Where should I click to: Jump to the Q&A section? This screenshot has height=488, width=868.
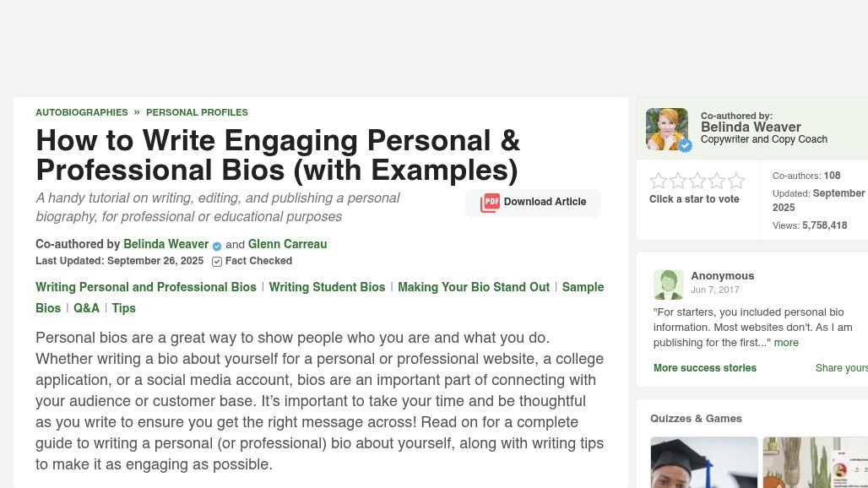[x=86, y=308]
